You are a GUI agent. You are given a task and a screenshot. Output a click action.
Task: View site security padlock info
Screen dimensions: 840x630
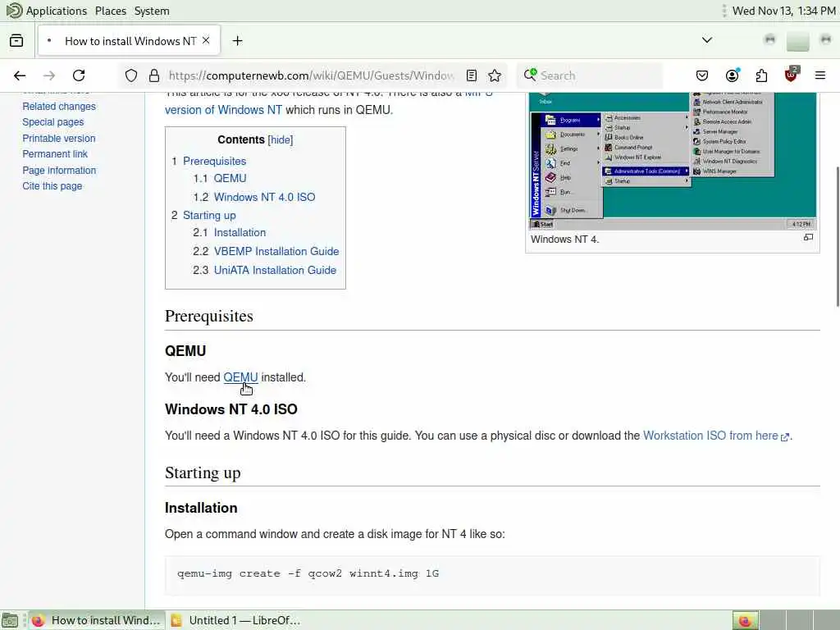[154, 75]
